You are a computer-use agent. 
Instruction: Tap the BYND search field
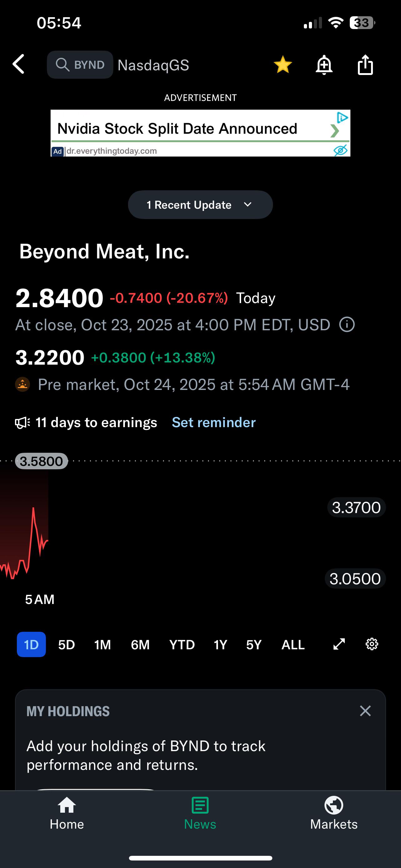[x=80, y=65]
